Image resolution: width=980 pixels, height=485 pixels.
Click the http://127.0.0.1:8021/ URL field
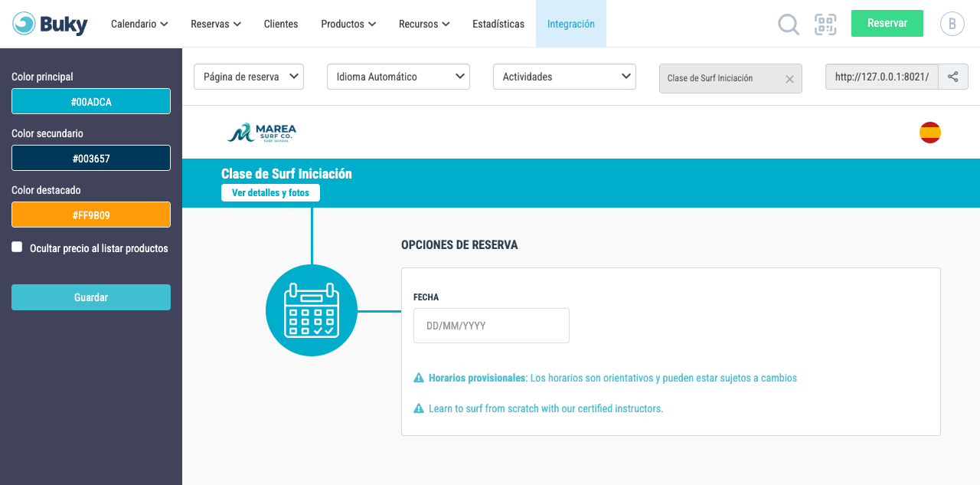(881, 77)
